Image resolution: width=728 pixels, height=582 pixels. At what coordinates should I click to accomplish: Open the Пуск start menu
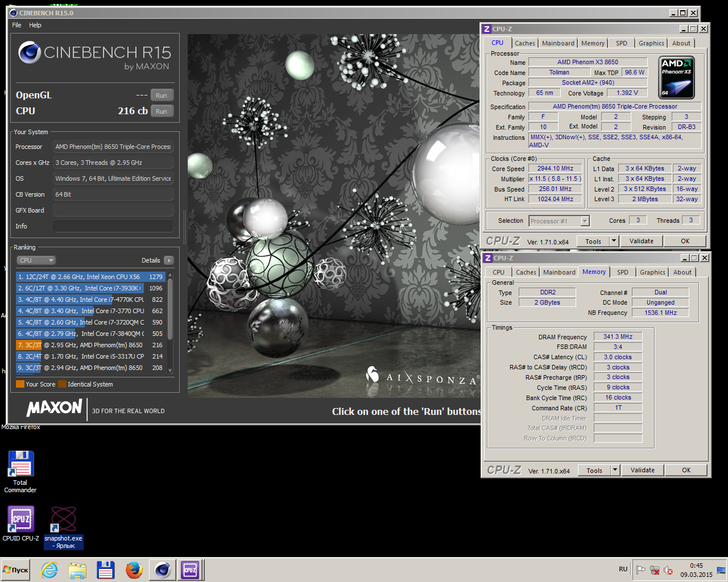tap(15, 570)
